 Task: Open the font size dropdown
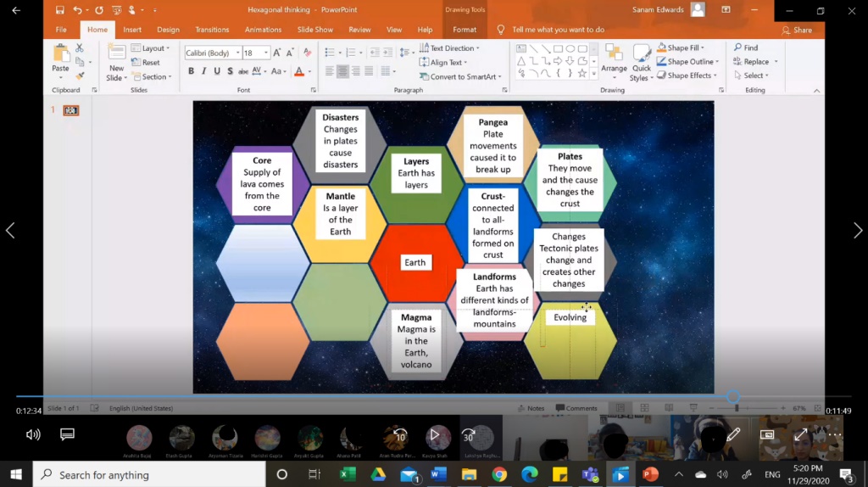point(266,53)
